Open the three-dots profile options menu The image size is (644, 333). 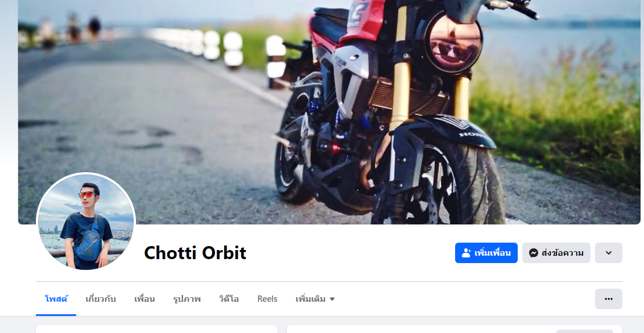[609, 299]
